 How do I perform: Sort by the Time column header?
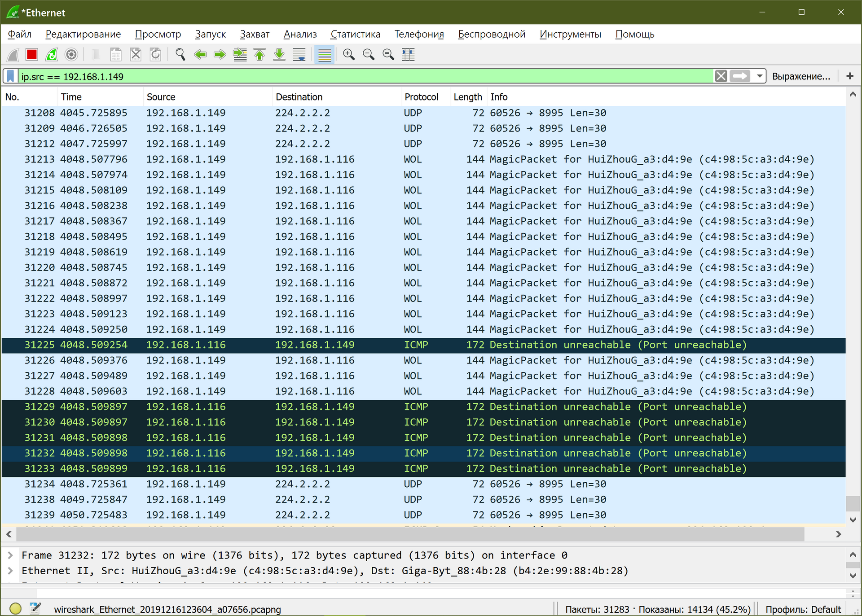point(100,97)
